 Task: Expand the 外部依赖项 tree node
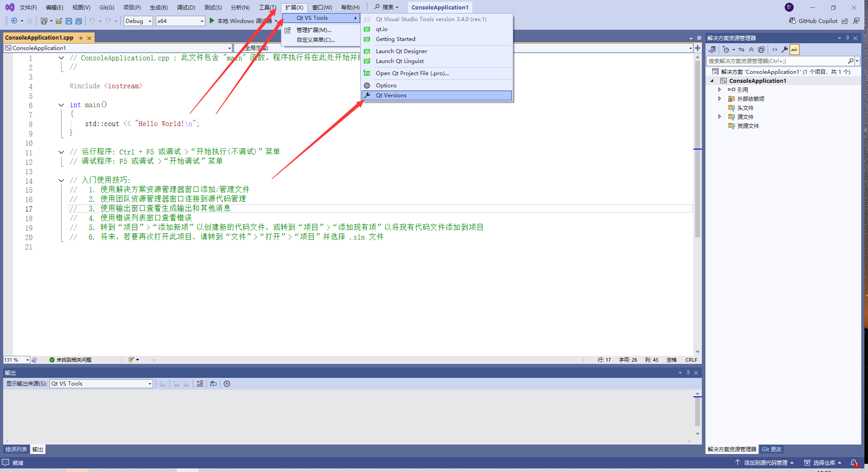click(x=719, y=99)
